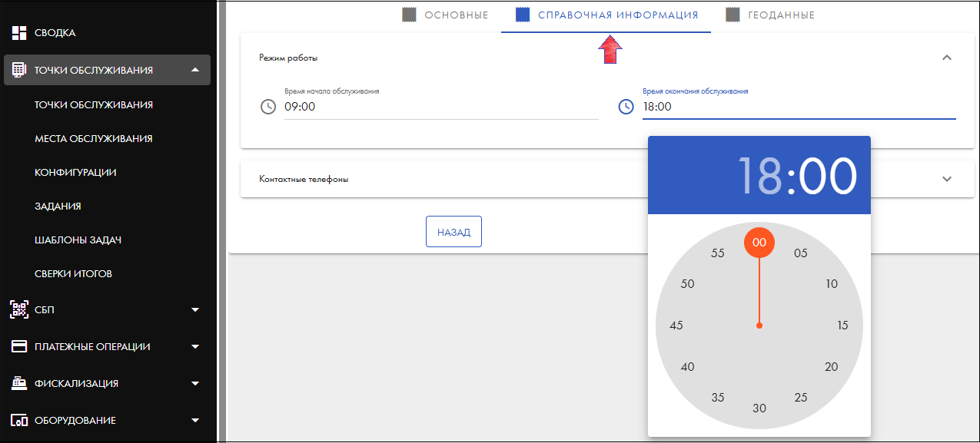Image resolution: width=980 pixels, height=443 pixels.
Task: Open Шаблоны задач menu item
Action: tap(78, 240)
